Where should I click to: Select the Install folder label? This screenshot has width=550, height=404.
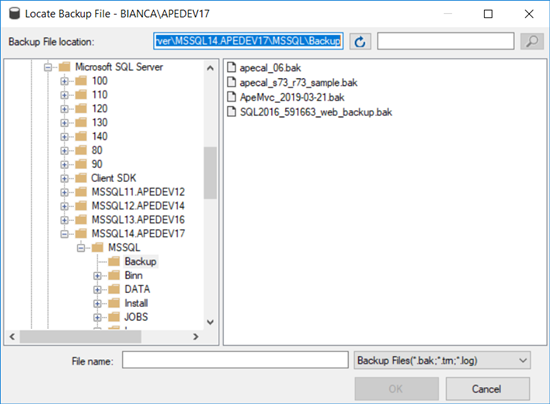click(136, 303)
